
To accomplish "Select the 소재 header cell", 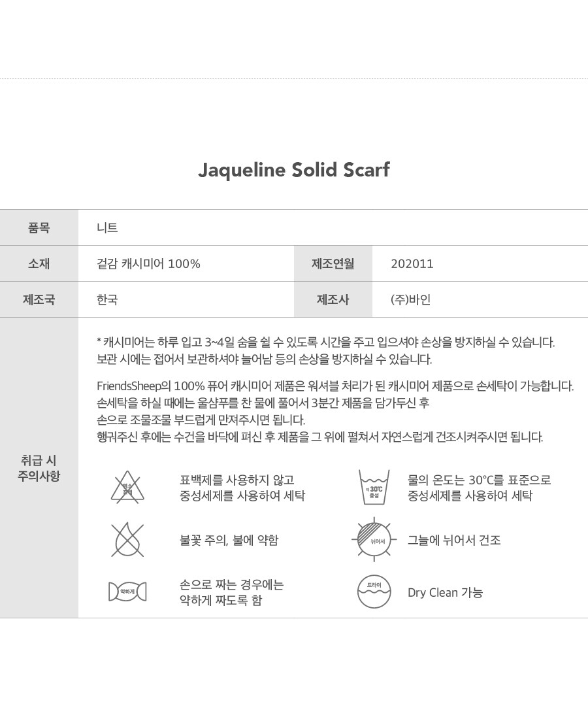I will coord(39,263).
